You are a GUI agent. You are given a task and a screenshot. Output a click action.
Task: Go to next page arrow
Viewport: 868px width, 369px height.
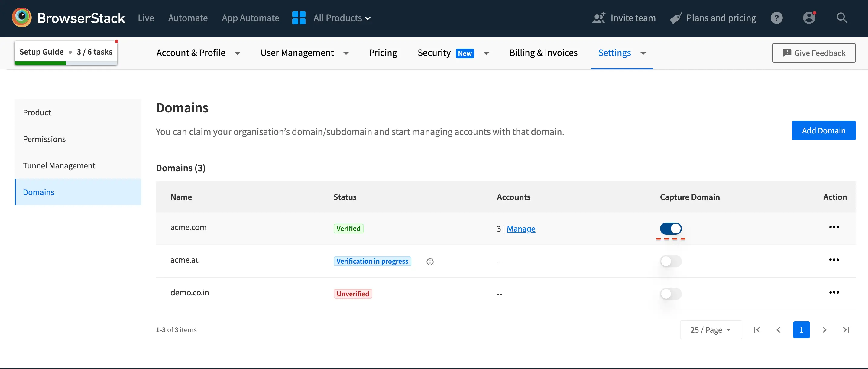(824, 330)
